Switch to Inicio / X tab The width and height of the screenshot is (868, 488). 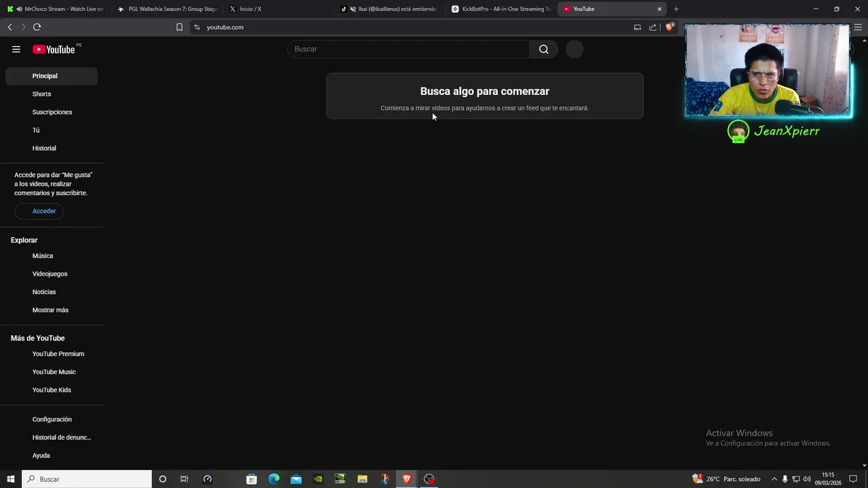click(279, 9)
